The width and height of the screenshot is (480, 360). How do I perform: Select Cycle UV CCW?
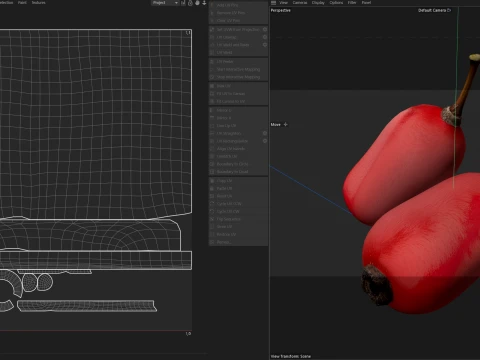pyautogui.click(x=238, y=204)
